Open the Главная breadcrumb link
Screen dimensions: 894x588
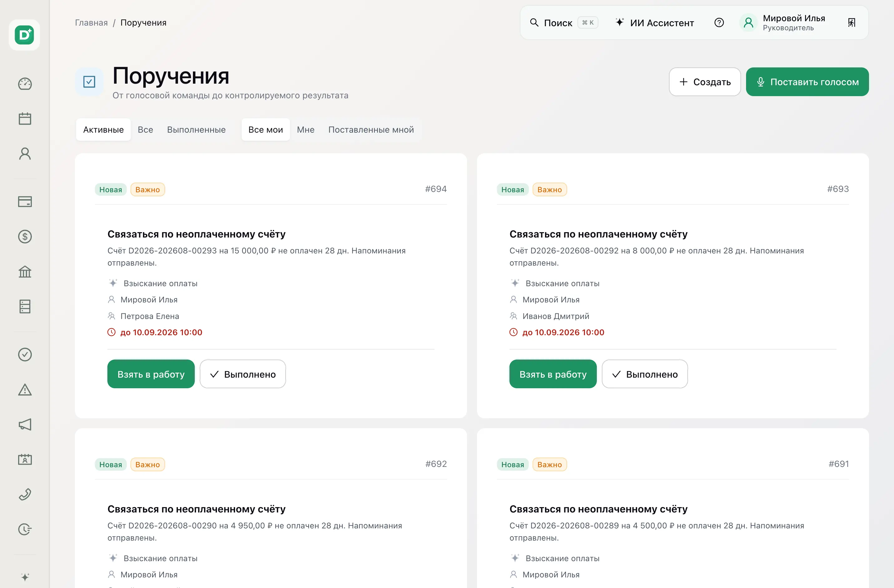point(91,22)
